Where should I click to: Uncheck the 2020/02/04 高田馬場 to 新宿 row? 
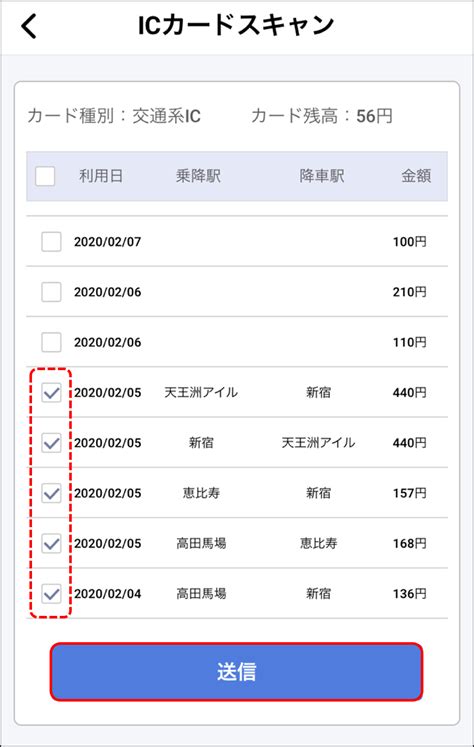[x=51, y=594]
